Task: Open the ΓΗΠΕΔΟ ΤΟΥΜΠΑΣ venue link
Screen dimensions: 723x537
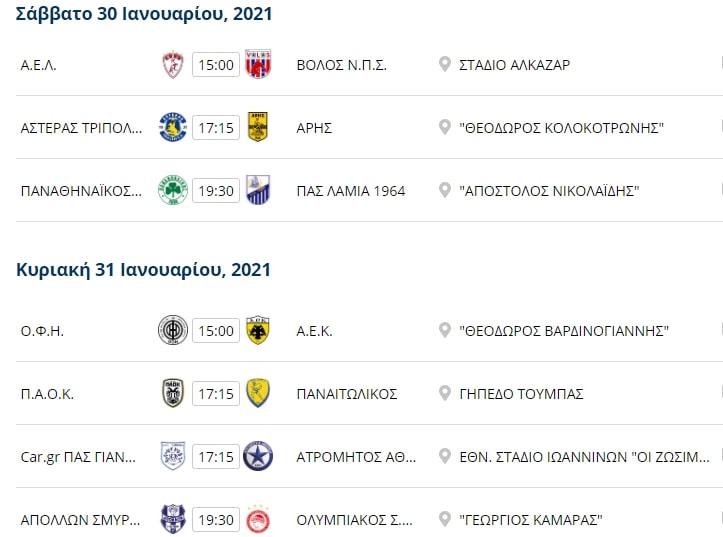Action: (522, 394)
